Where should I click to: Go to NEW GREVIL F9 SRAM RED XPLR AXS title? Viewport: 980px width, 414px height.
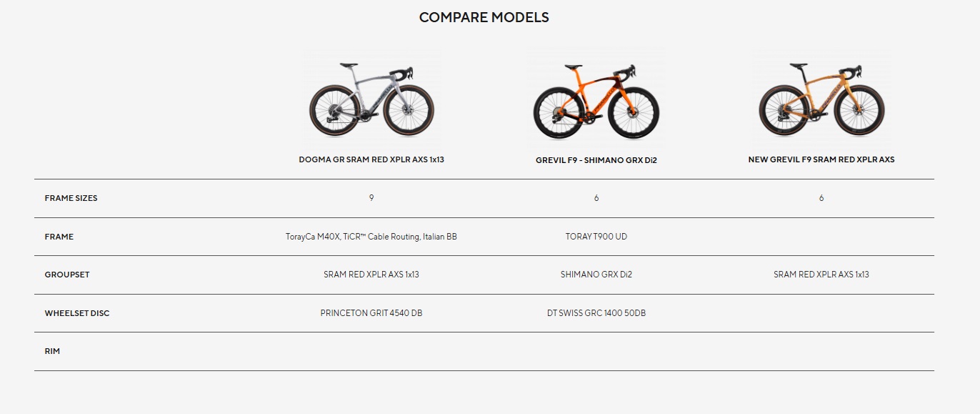coord(821,159)
